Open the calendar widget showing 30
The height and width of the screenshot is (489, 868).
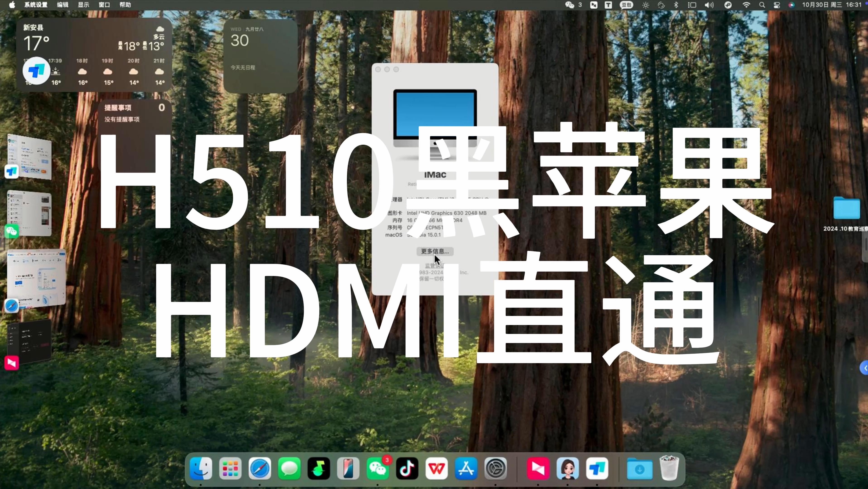click(260, 56)
